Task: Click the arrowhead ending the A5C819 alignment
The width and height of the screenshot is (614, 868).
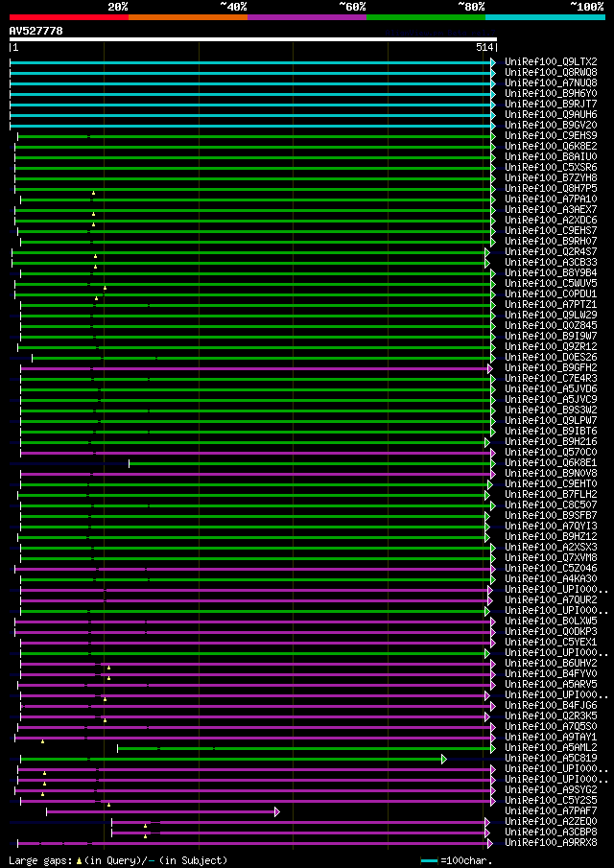Action: 443,759
